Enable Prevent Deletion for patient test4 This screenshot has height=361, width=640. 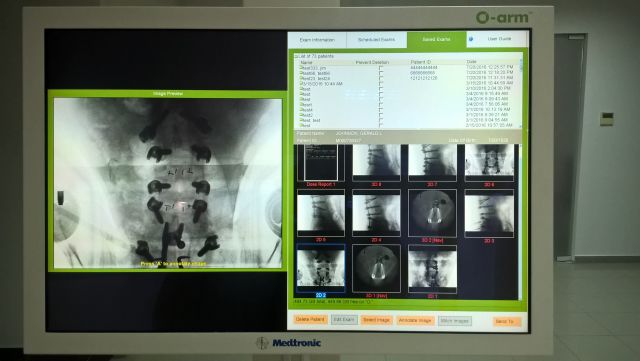(381, 110)
